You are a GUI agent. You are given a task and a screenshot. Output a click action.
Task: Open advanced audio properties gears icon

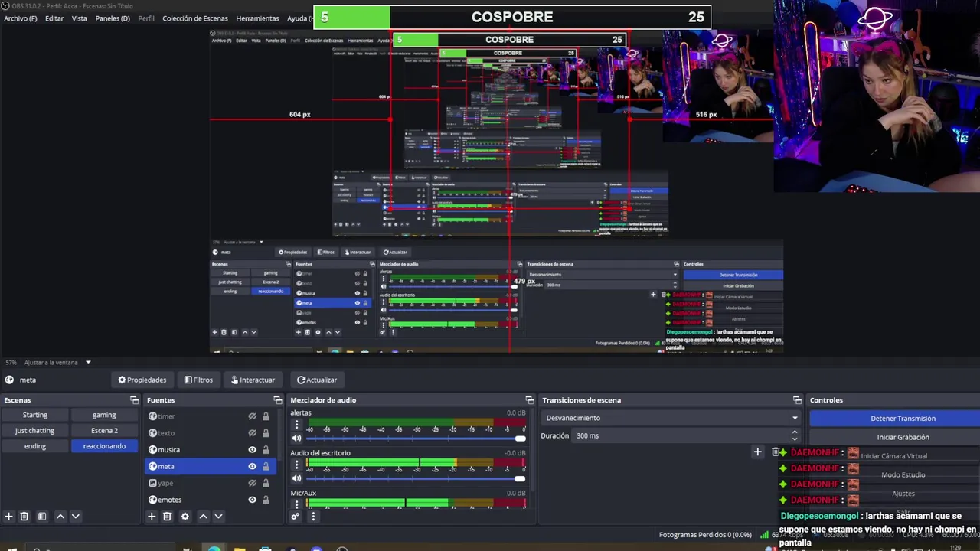(x=295, y=517)
